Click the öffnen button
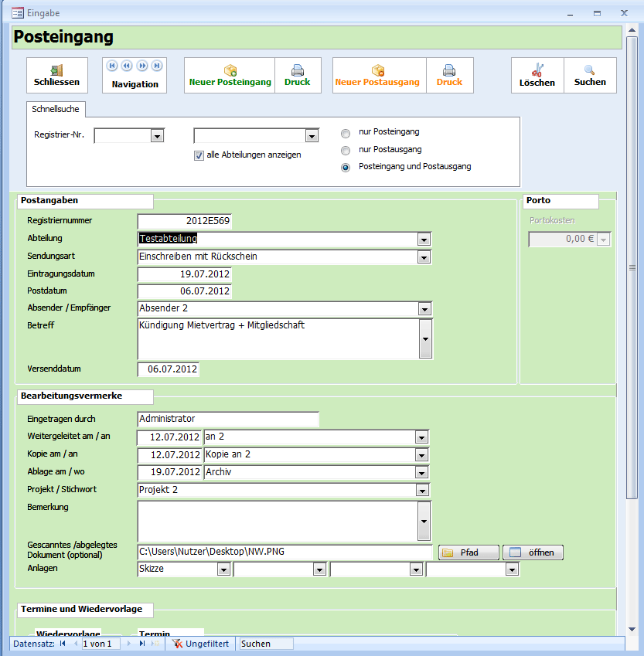This screenshot has width=644, height=656. [533, 552]
